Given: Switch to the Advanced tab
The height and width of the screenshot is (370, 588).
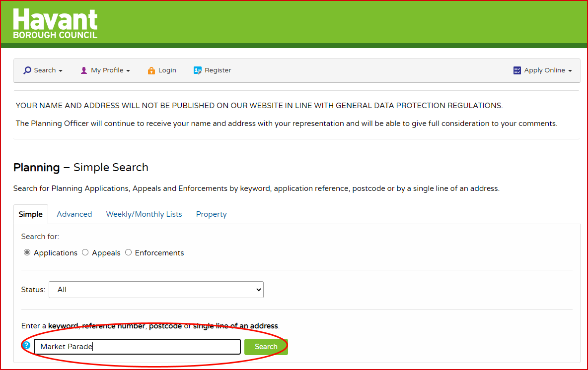Looking at the screenshot, I should point(74,214).
